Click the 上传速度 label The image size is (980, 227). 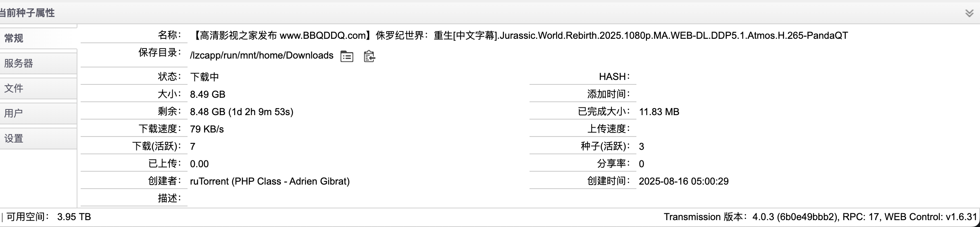(609, 129)
